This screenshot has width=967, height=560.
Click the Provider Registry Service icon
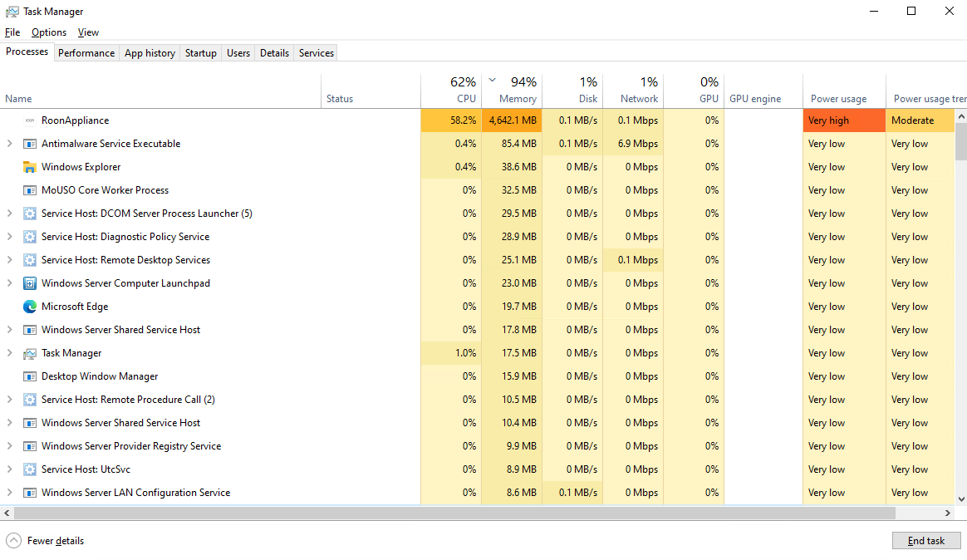click(30, 446)
